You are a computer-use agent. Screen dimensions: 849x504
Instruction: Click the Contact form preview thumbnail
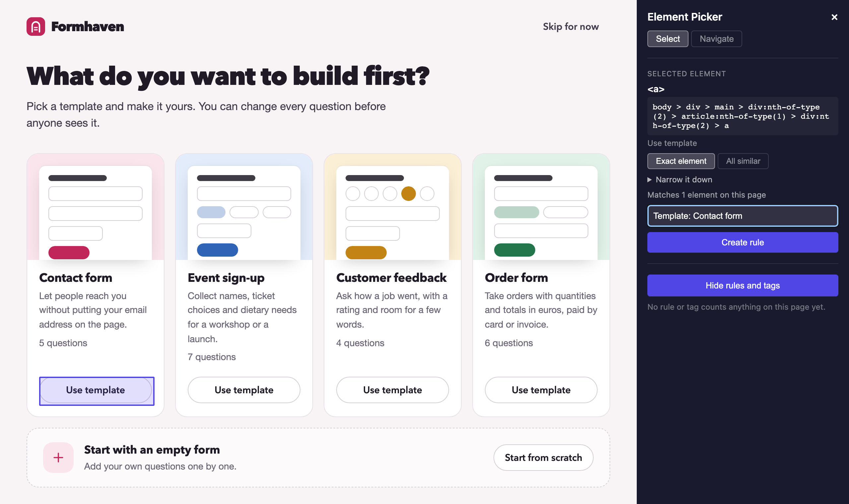tap(96, 207)
